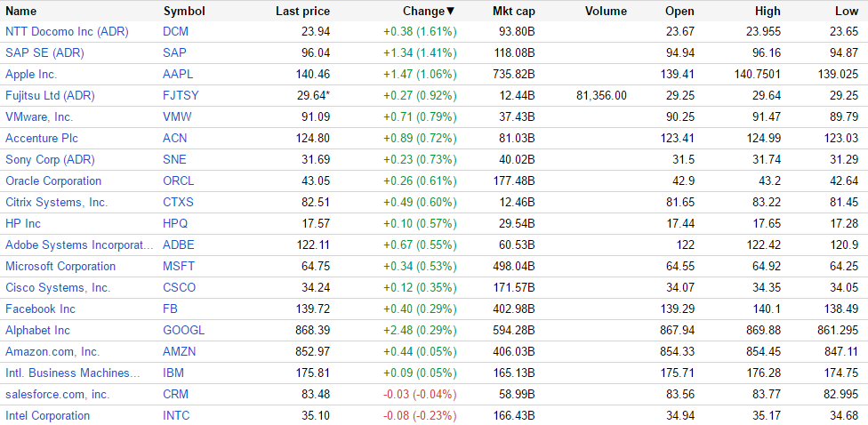Click the AAPL ticker symbol link
868x425 pixels.
point(178,74)
